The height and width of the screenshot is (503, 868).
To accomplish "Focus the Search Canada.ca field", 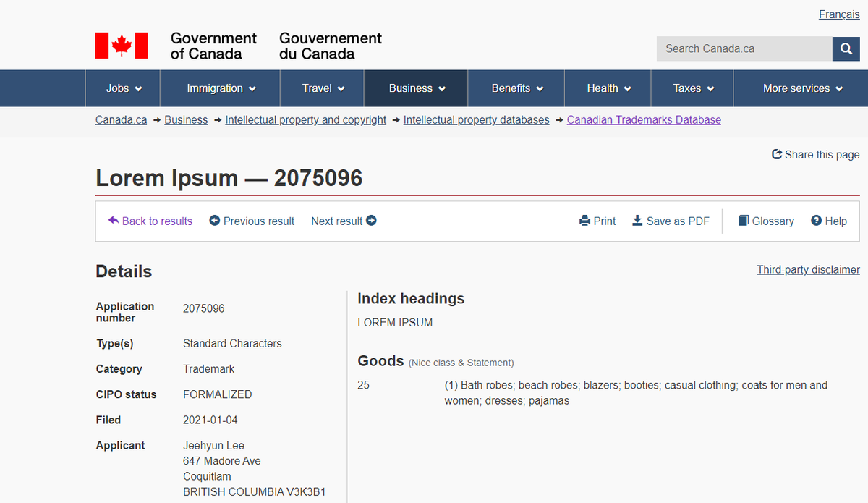I will click(x=744, y=48).
